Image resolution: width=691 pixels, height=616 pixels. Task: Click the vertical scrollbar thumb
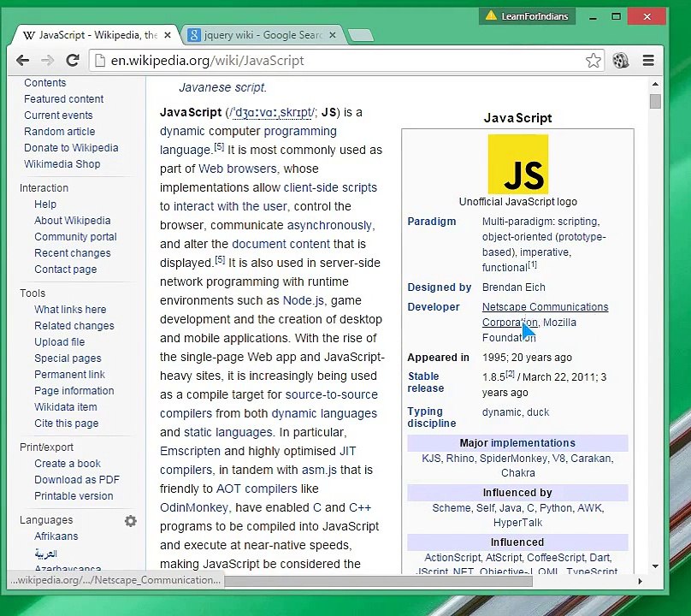655,101
